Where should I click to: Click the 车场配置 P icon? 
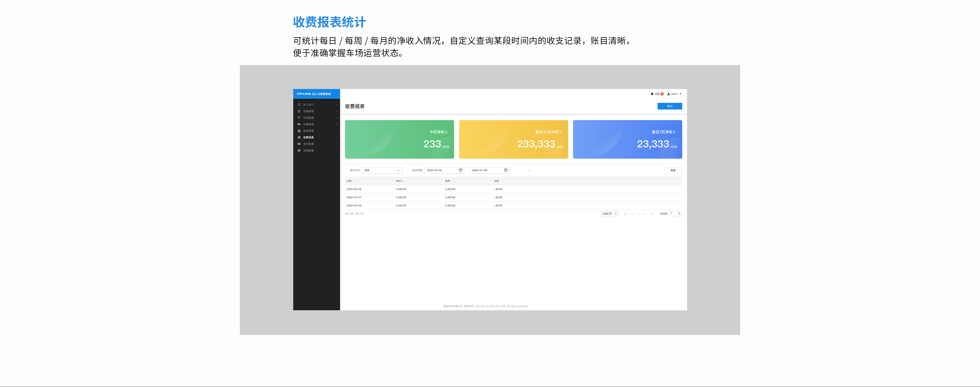coord(299,118)
